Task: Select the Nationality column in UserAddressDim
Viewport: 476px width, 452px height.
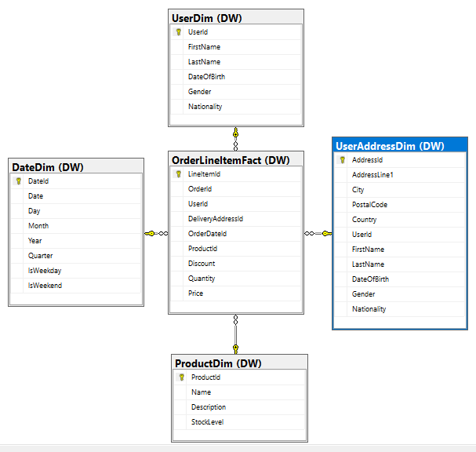Action: 400,309
